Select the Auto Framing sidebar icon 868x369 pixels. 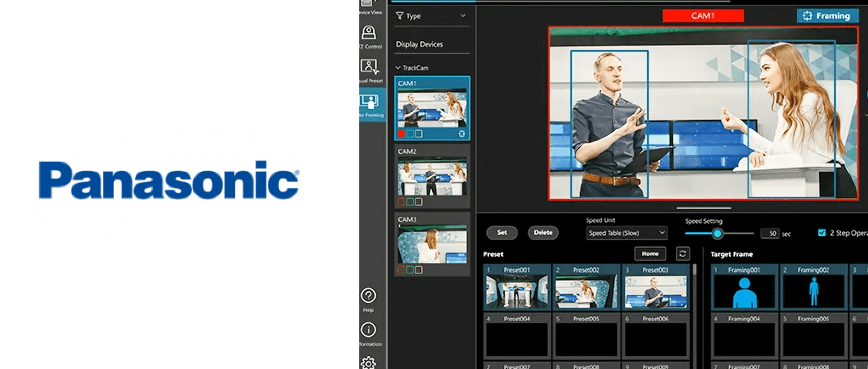[x=369, y=102]
